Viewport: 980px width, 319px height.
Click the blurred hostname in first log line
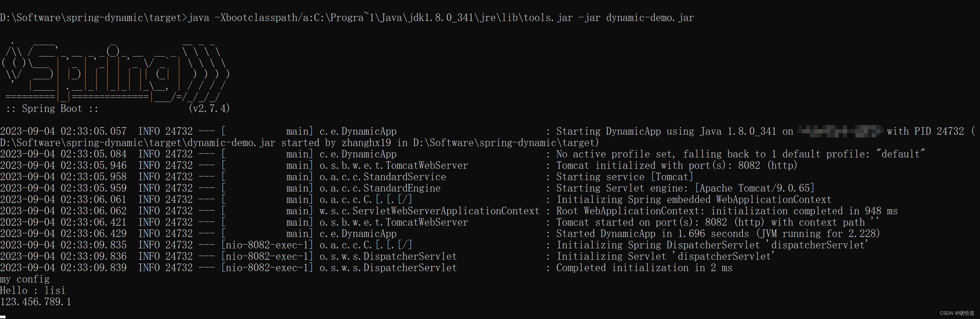coord(840,131)
